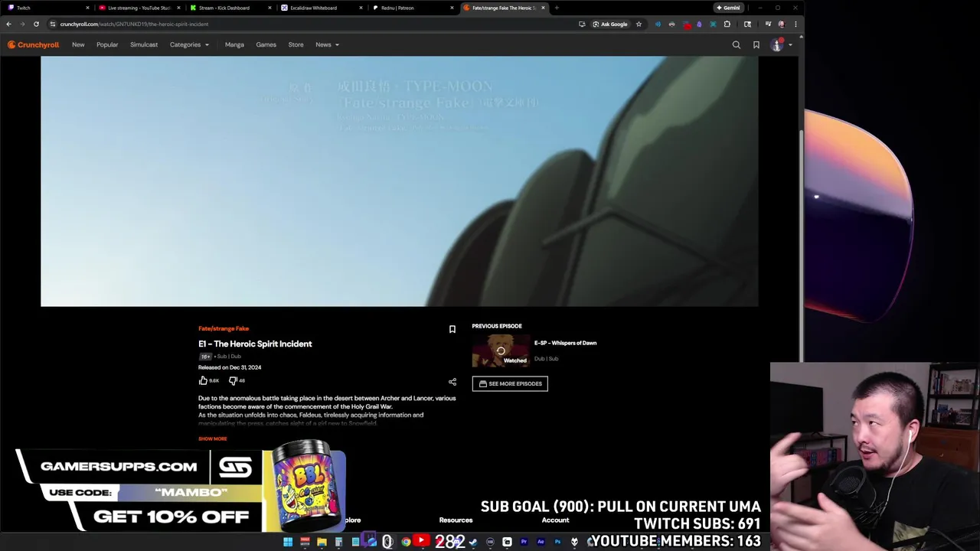
Task: Reload the page with refresh icon
Action: point(36,24)
